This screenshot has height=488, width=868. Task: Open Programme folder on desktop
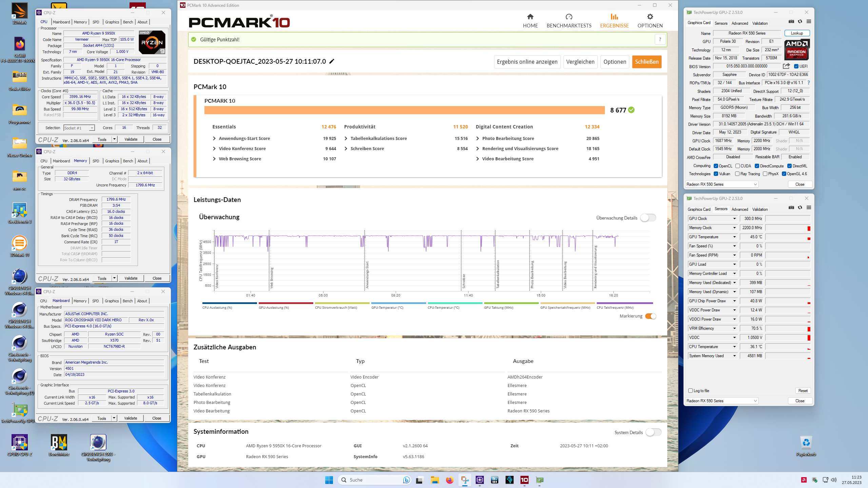tap(19, 113)
